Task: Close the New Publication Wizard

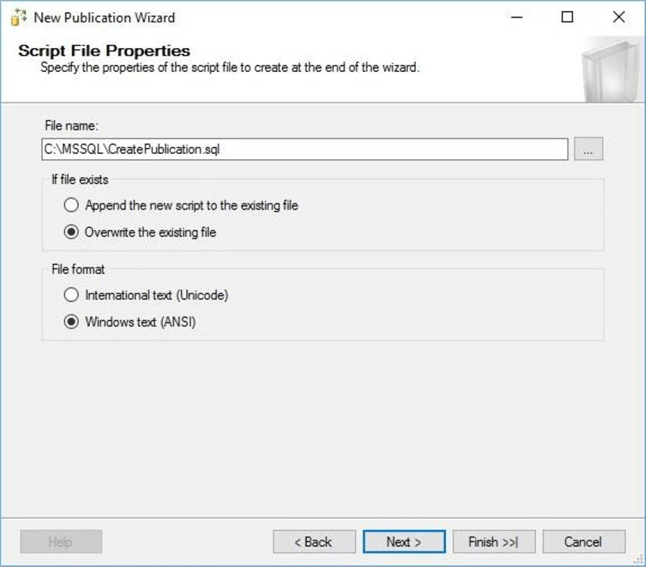Action: (x=618, y=17)
